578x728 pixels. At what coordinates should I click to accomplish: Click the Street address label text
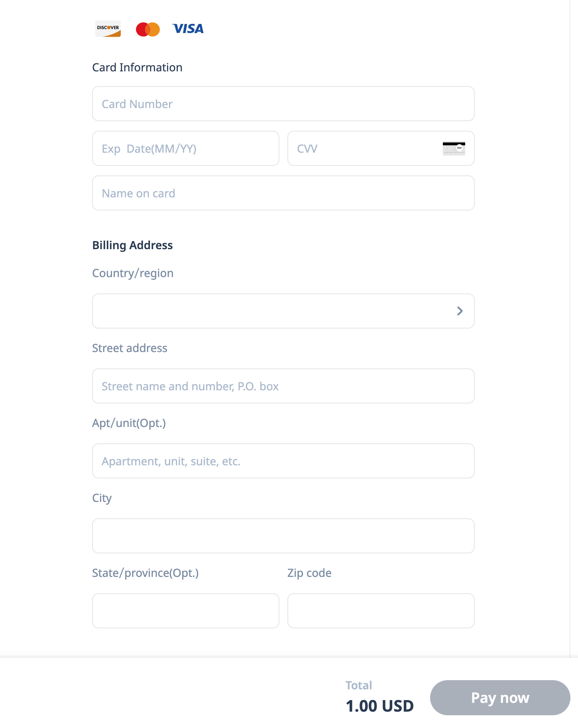[130, 348]
